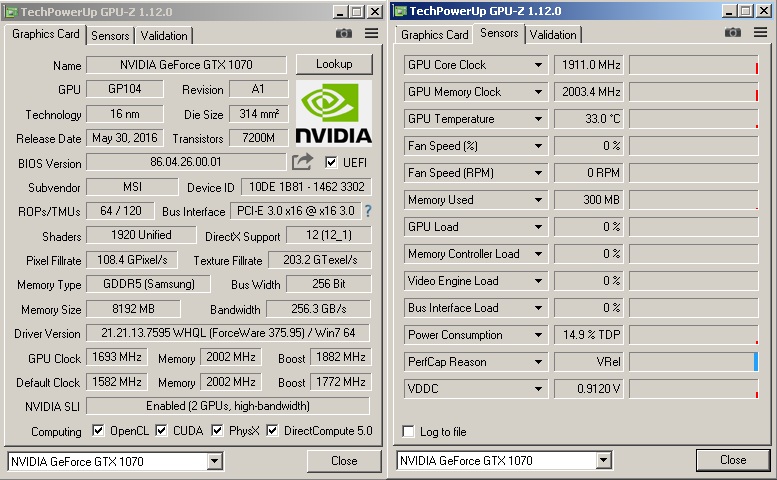The width and height of the screenshot is (777, 480).
Task: Toggle the DirectCompute 5.0 checkbox
Action: 272,430
